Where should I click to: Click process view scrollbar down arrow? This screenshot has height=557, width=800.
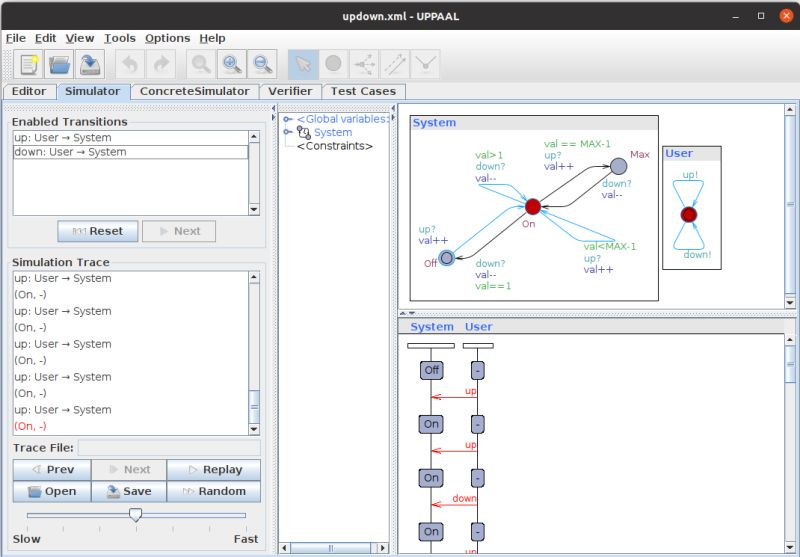click(x=790, y=303)
